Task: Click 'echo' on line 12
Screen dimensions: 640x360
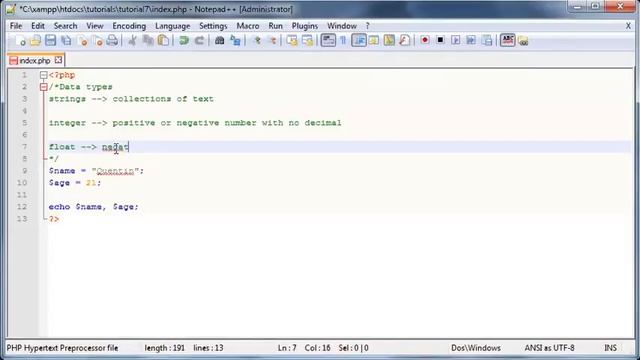Action: click(59, 207)
